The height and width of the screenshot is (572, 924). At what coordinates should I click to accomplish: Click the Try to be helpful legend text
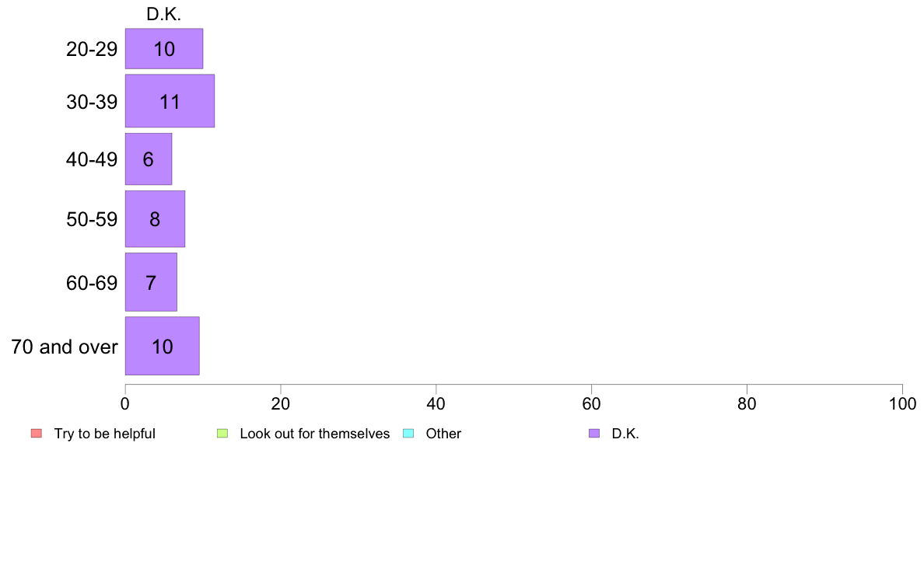tap(105, 434)
